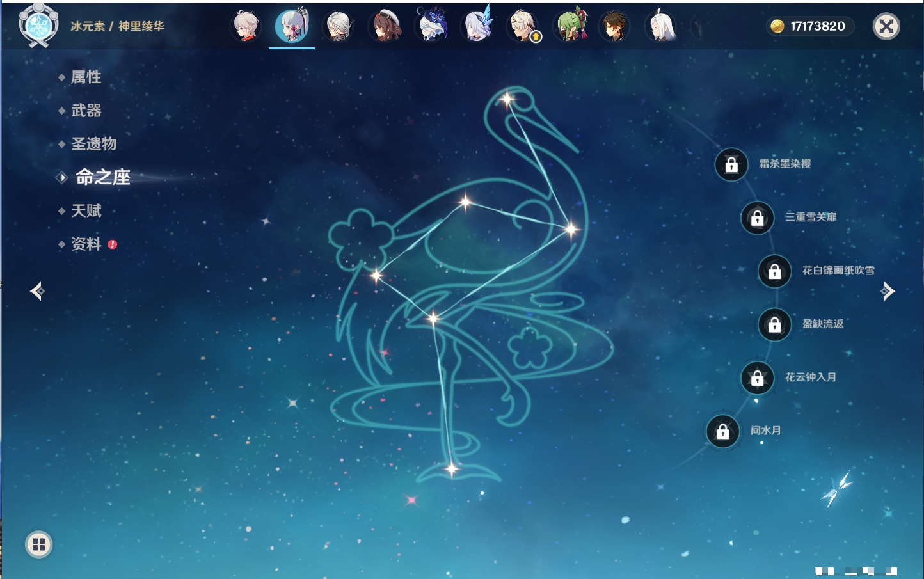Select Kaedehara Kazuha's portrait in character bar
Screen dimensions: 924x579
coord(246,26)
